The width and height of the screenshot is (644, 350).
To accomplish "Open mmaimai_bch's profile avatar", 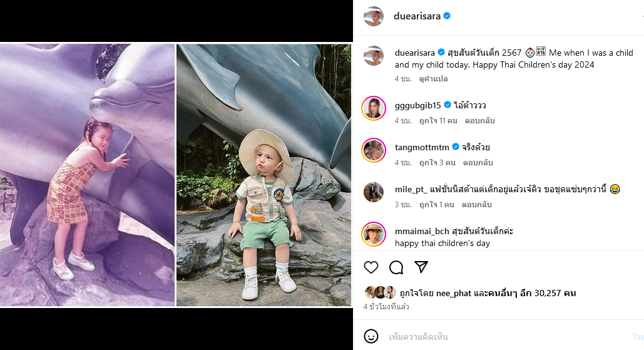I will coord(374,234).
